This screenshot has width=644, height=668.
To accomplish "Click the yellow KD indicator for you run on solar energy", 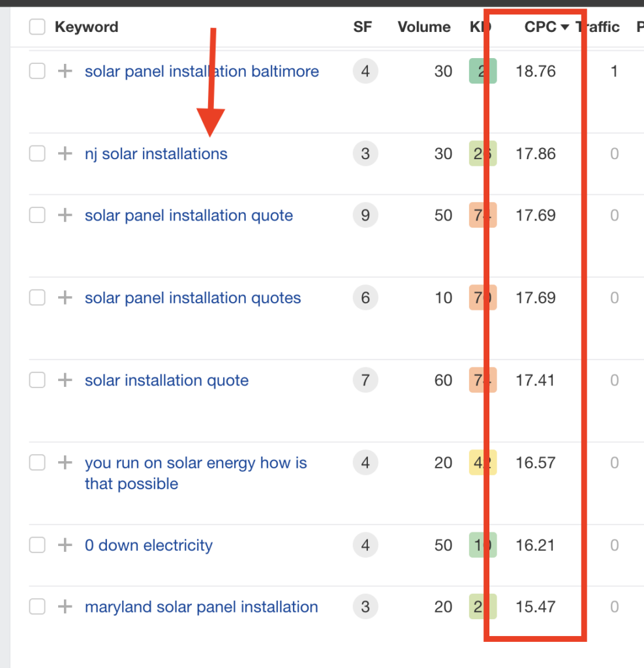I will pos(482,463).
